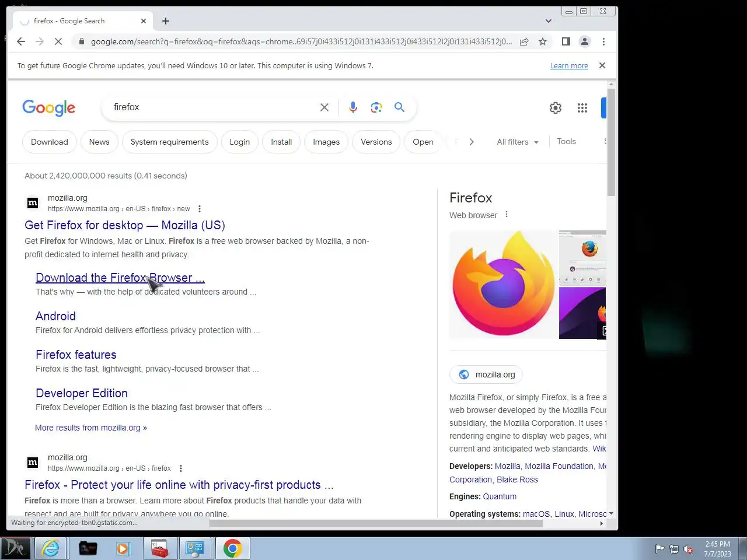View site information via the lock icon
This screenshot has height=560, width=747.
point(81,41)
